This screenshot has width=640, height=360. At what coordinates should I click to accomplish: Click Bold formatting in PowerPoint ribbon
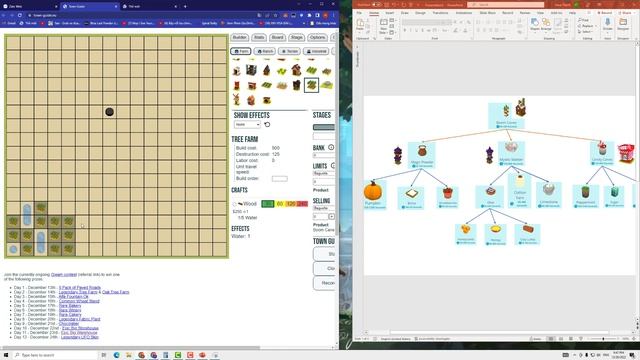click(x=405, y=30)
